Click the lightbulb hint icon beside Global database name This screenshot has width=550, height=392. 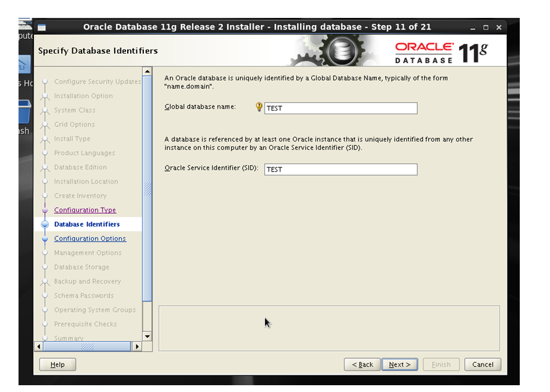259,107
